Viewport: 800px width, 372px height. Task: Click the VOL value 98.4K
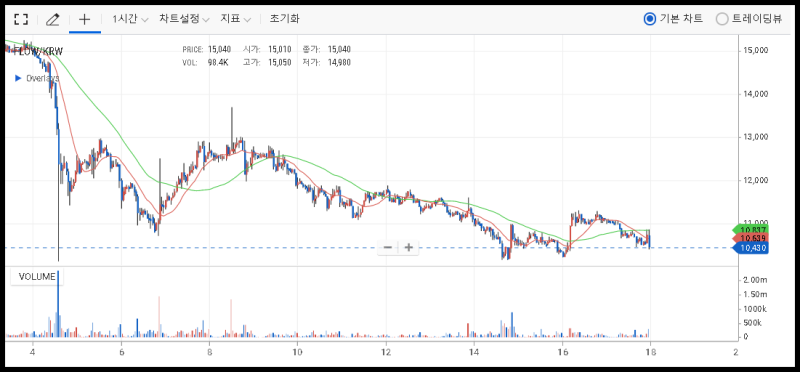coord(218,62)
